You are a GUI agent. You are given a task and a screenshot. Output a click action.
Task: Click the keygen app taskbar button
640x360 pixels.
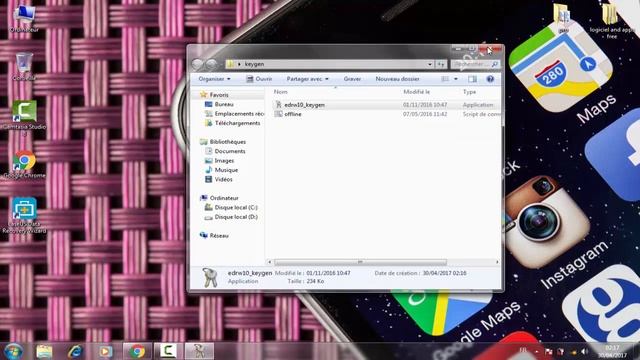pyautogui.click(x=199, y=351)
